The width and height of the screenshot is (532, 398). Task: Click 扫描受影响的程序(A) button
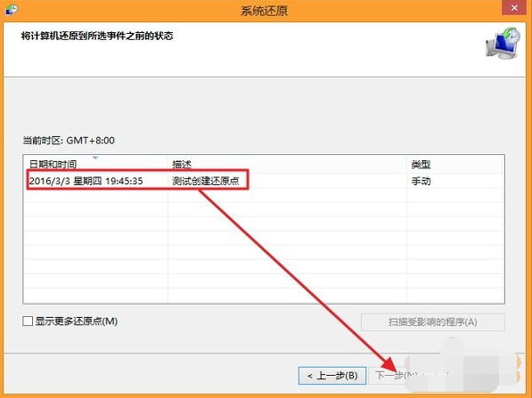coord(432,321)
